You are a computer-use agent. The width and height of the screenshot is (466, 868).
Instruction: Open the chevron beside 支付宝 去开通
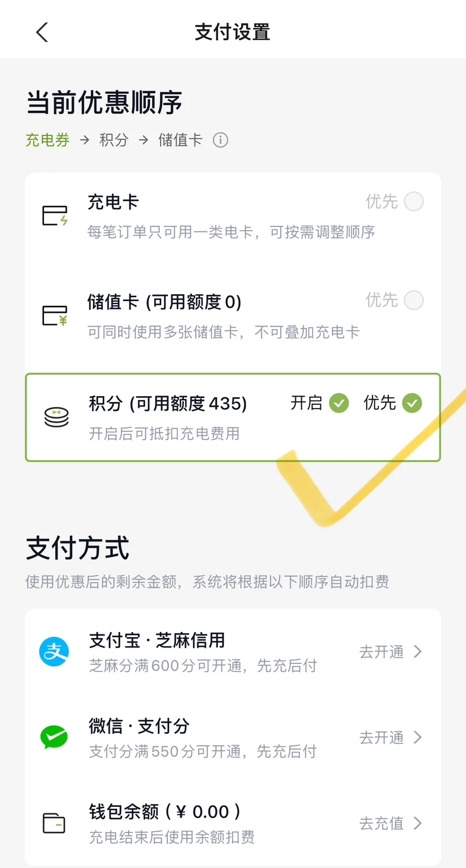pos(418,652)
